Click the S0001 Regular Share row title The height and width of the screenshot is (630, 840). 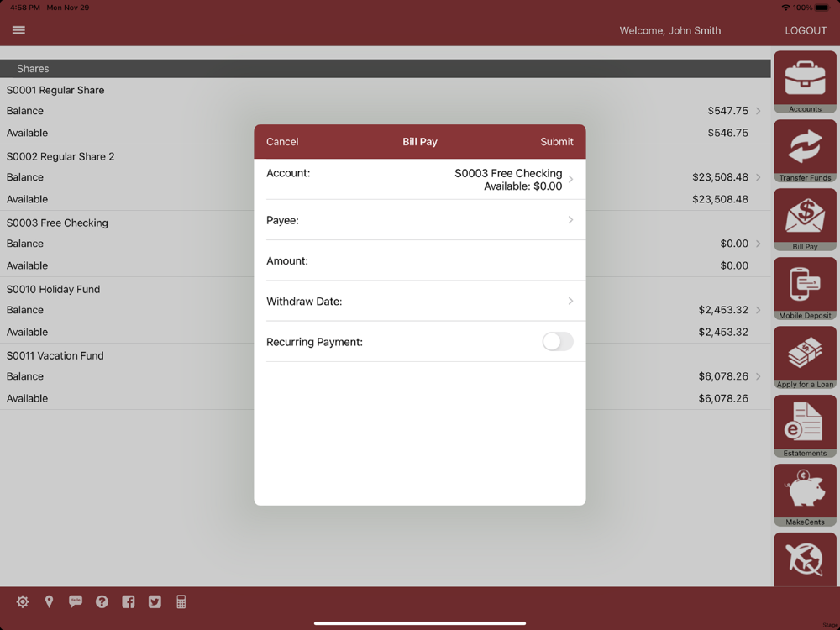click(x=55, y=90)
